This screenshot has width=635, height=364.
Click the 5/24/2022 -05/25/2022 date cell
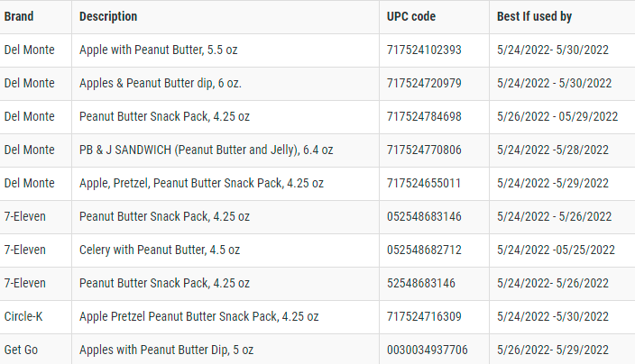point(556,250)
